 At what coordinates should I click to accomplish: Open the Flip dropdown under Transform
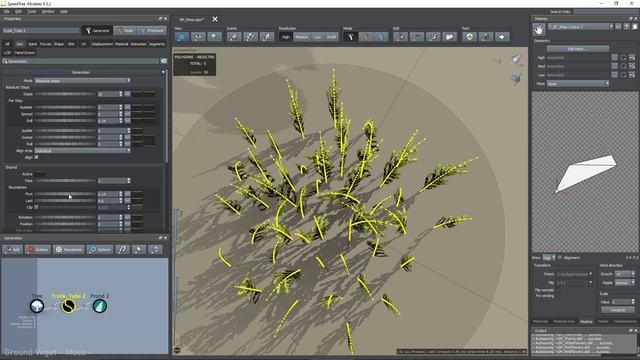[x=574, y=282]
